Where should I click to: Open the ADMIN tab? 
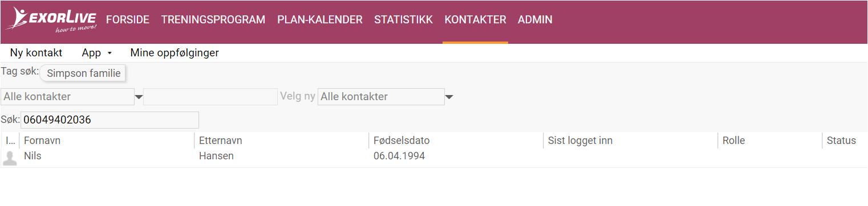(x=535, y=20)
